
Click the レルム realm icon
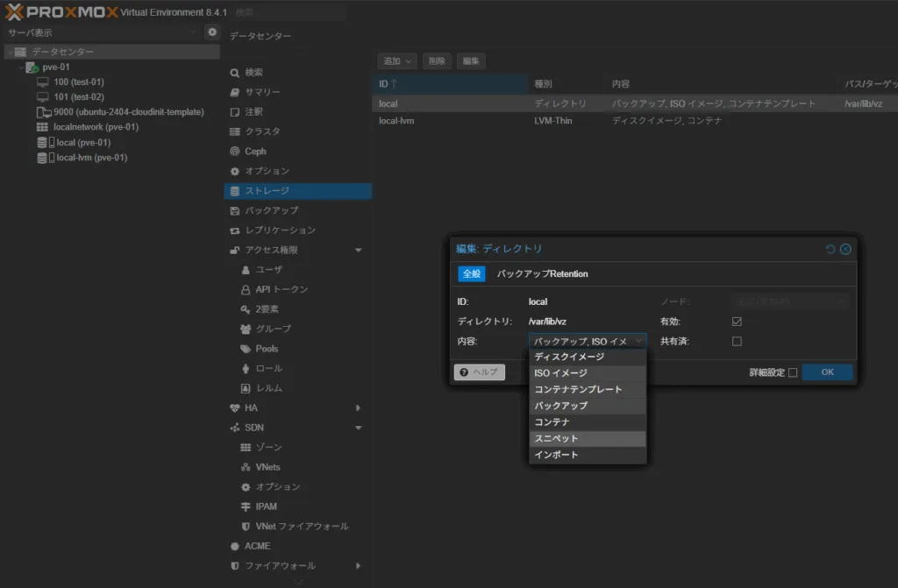tap(246, 388)
